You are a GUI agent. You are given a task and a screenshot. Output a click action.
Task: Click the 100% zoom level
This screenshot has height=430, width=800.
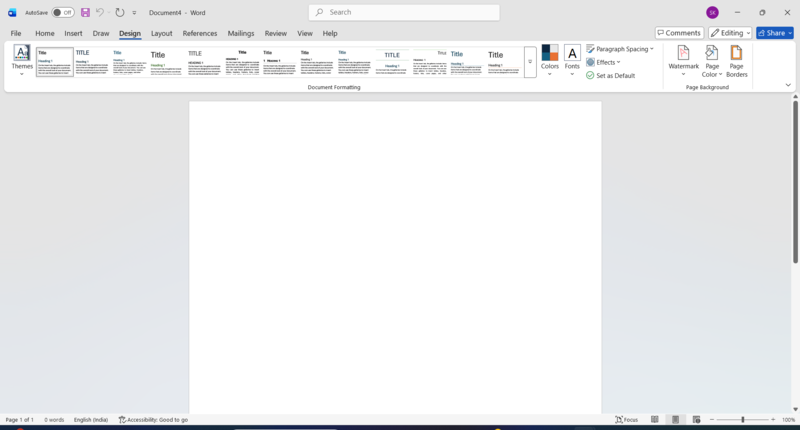788,420
